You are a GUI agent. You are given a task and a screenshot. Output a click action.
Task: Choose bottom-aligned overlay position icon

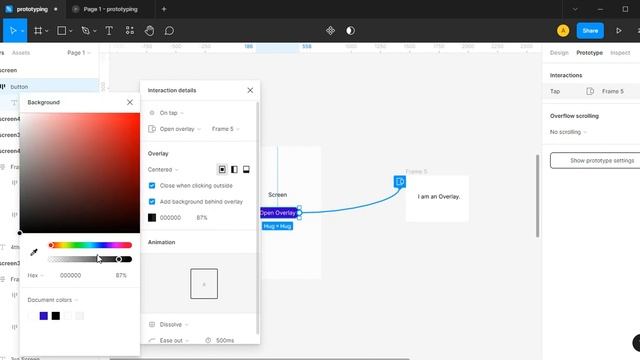click(x=246, y=169)
